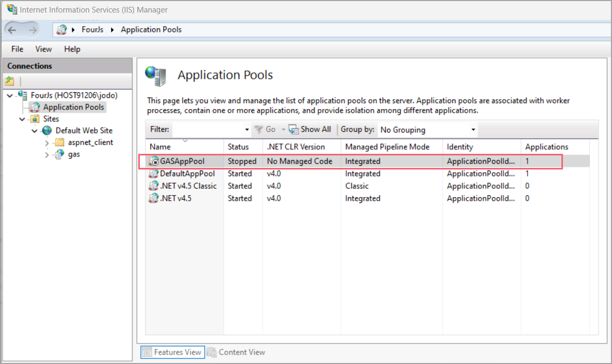This screenshot has height=364, width=612.
Task: Open the View menu
Action: click(x=43, y=49)
